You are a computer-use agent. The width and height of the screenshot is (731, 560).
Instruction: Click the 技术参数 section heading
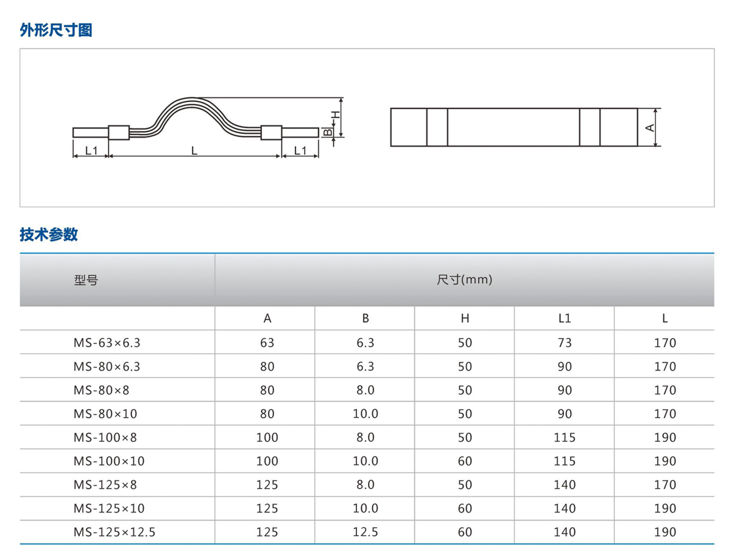tap(49, 234)
